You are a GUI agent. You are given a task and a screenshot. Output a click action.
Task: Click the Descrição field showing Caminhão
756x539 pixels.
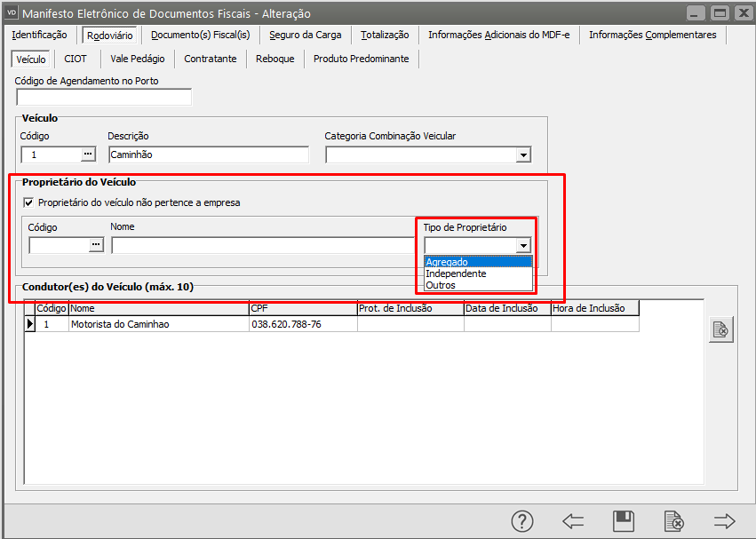tap(209, 155)
